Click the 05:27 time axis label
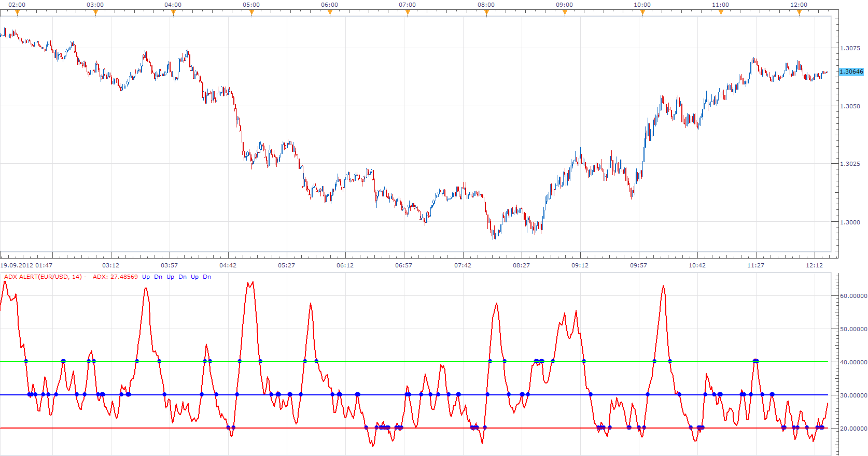 286,265
